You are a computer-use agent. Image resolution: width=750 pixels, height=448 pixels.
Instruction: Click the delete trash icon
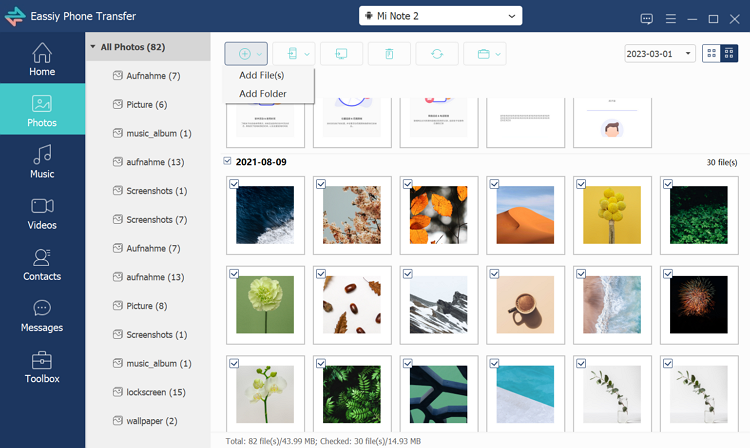(389, 54)
